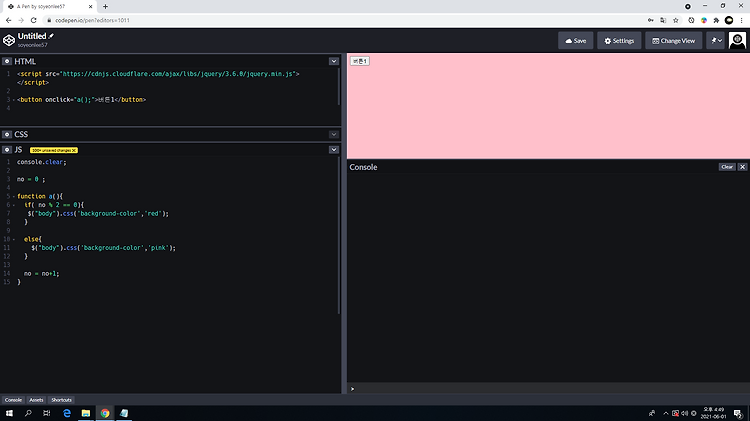The image size is (750, 421).
Task: Expand the JS panel dropdown arrow
Action: click(x=333, y=150)
